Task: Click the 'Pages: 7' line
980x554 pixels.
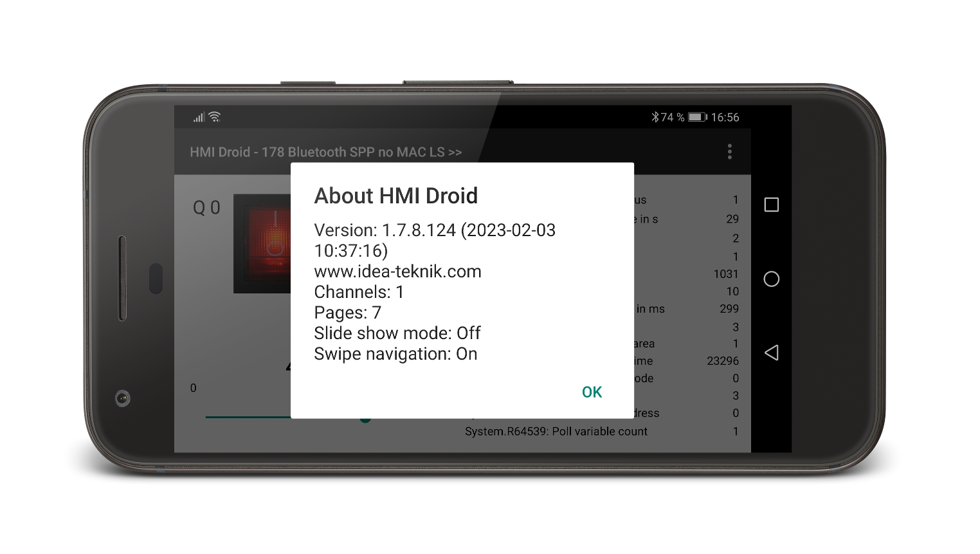Action: [347, 313]
